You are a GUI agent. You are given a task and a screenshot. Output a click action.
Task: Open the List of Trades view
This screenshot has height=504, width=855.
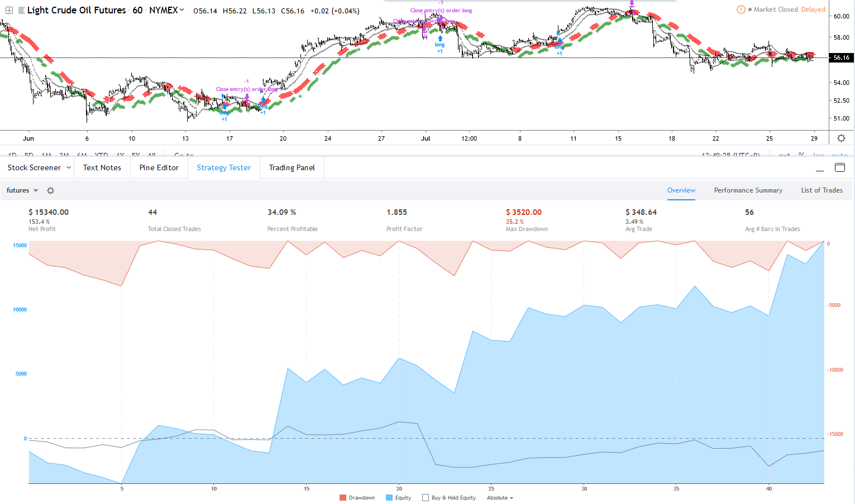point(821,190)
